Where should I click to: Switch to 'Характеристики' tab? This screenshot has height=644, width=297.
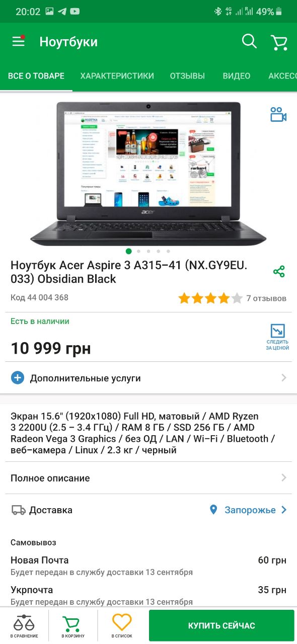point(117,76)
